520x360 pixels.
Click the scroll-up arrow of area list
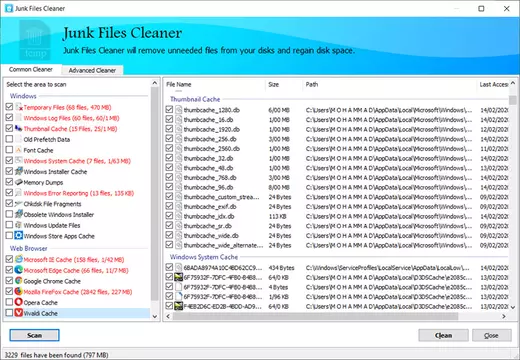pos(155,83)
